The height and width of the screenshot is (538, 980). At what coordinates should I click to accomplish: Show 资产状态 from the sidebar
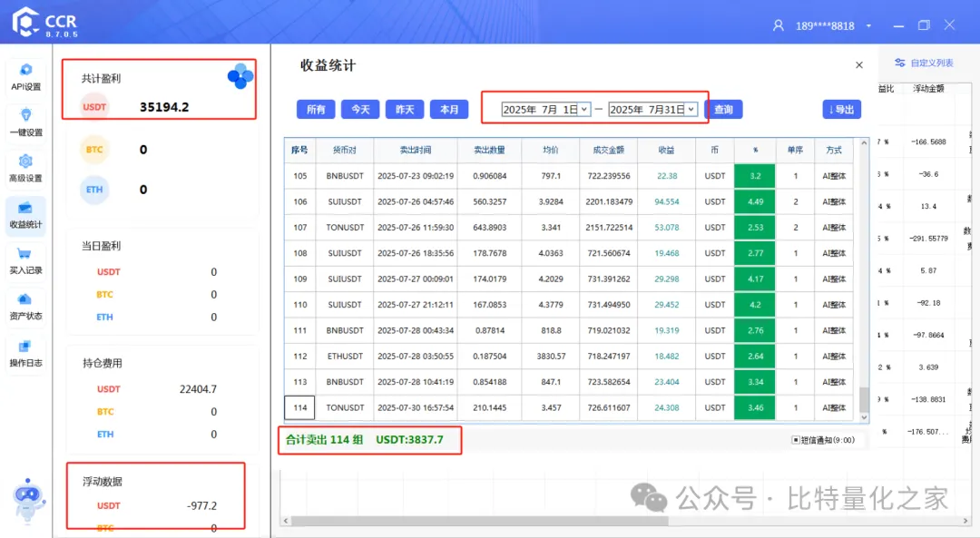(25, 308)
